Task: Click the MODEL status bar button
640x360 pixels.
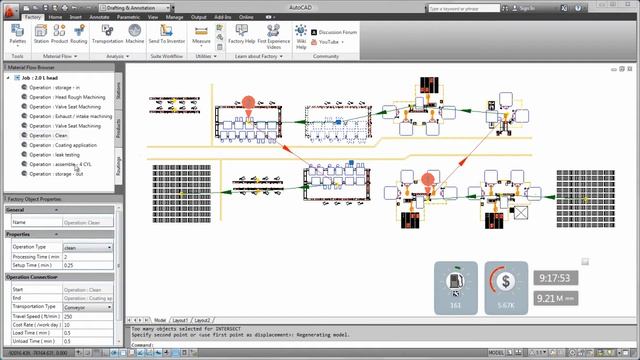Action: 496,352
